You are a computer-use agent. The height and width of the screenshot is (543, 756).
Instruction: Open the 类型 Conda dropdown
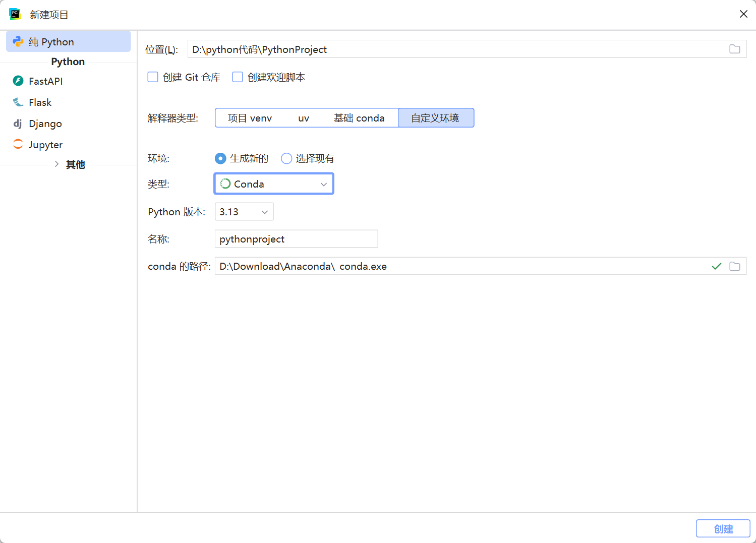(x=274, y=184)
